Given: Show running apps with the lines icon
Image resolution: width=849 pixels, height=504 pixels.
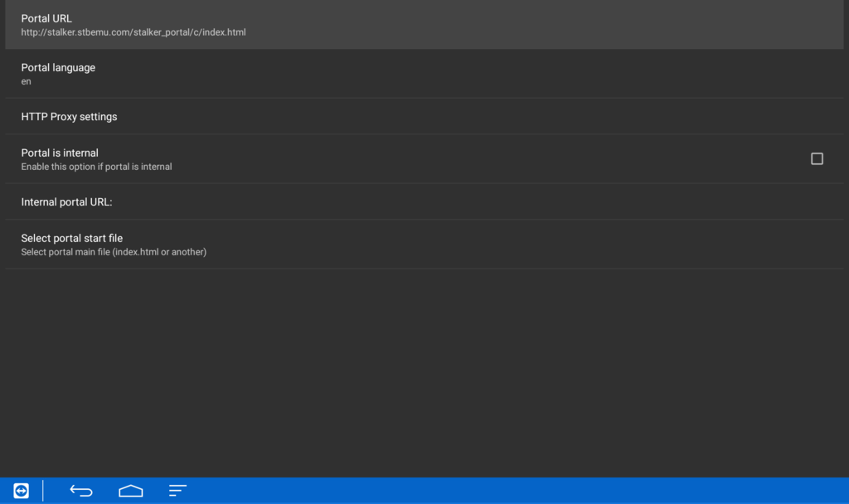Looking at the screenshot, I should [177, 490].
